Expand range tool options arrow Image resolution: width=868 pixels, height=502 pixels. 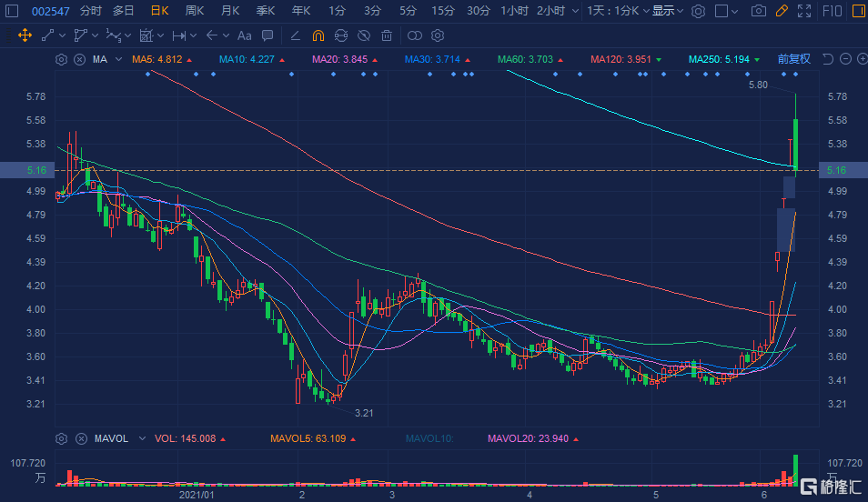coord(193,36)
